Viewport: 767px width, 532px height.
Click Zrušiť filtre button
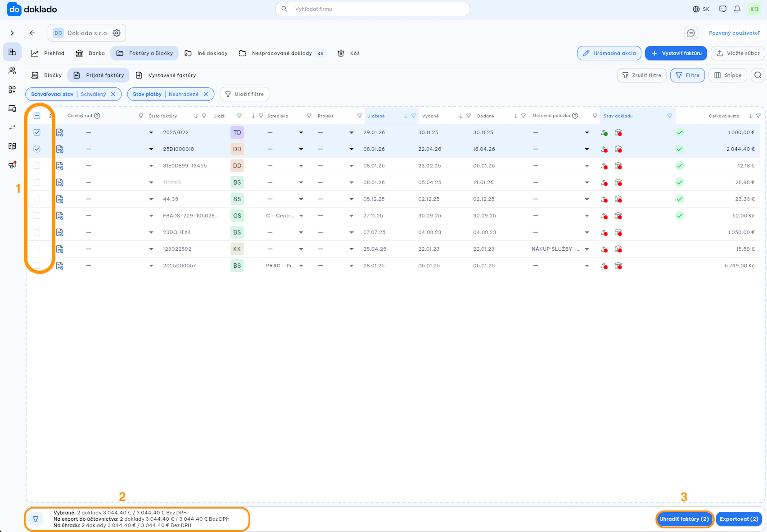point(641,75)
